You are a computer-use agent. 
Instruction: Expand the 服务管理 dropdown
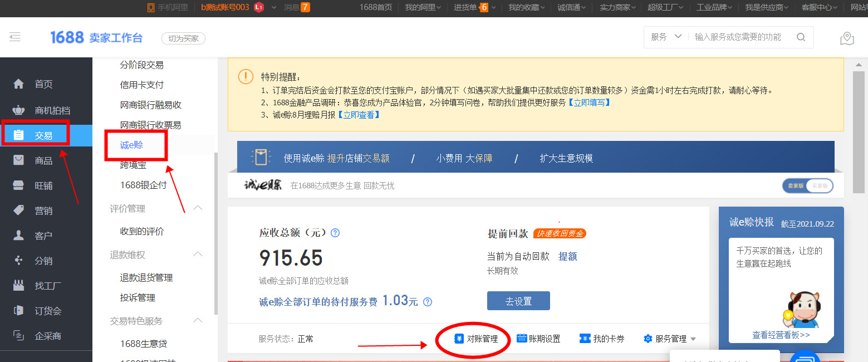pyautogui.click(x=693, y=339)
